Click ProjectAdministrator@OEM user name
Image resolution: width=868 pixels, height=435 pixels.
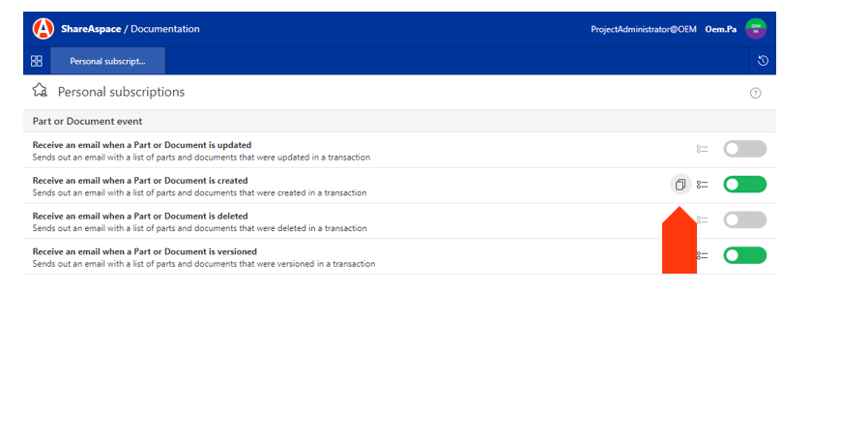tap(643, 29)
